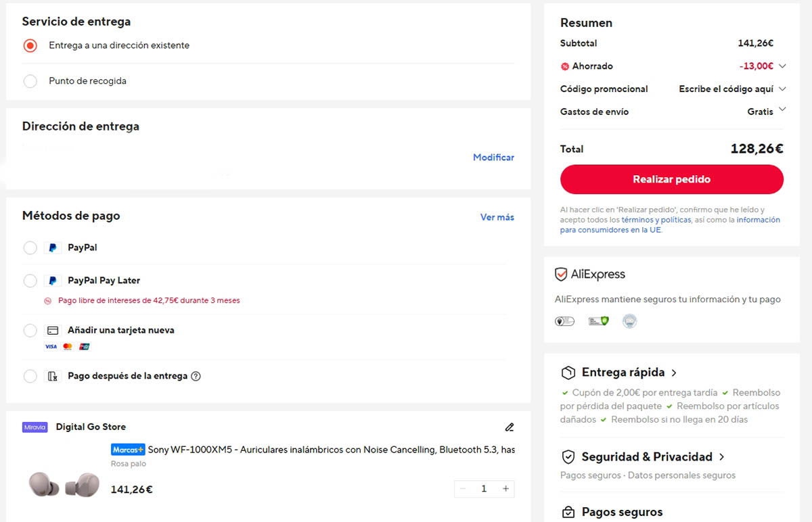
Task: Click Modificar to change delivery address
Action: click(x=493, y=158)
